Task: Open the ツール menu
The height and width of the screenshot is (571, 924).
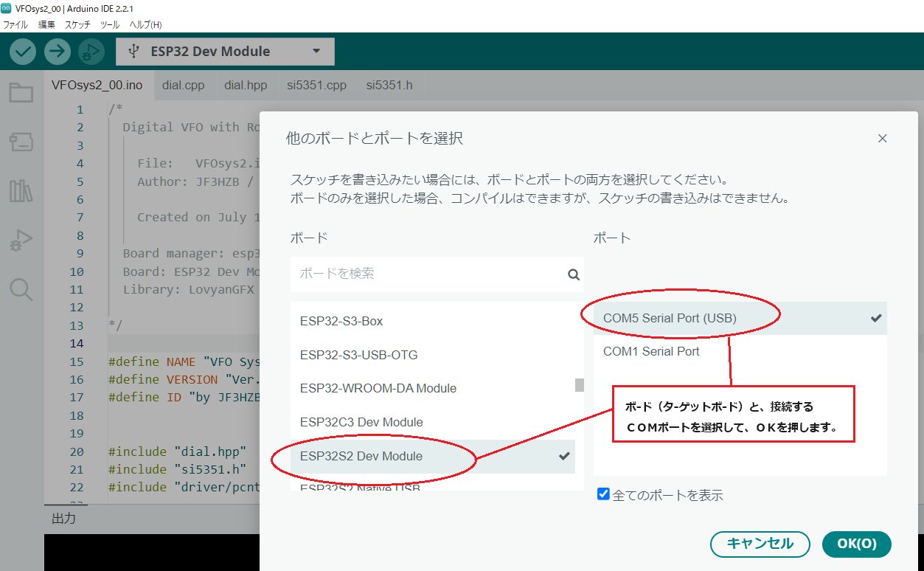Action: tap(110, 24)
